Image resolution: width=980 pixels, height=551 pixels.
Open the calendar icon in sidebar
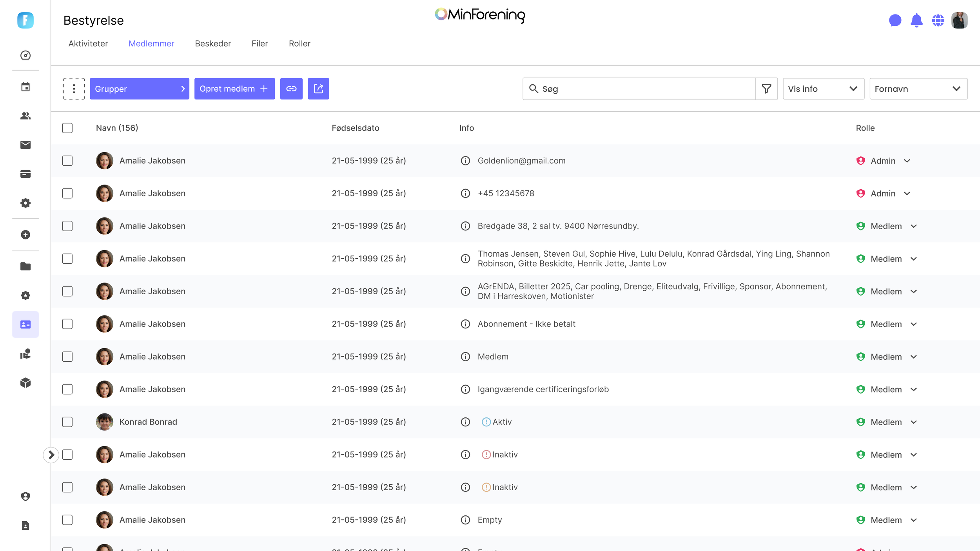pos(25,87)
